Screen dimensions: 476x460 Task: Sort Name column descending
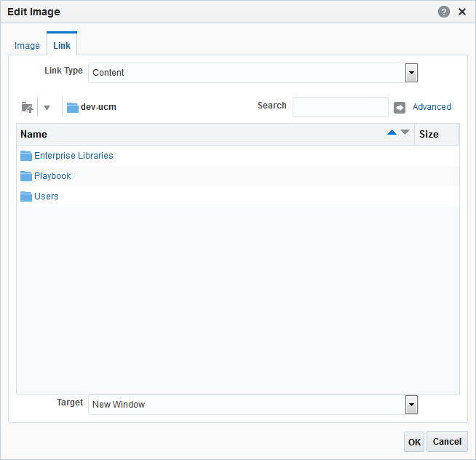coord(405,132)
